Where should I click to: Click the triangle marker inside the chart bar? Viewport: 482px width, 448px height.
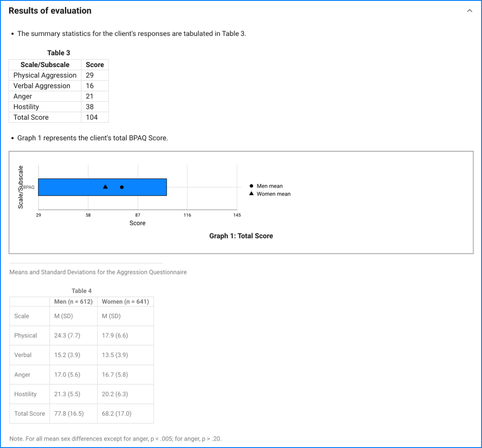(x=105, y=187)
